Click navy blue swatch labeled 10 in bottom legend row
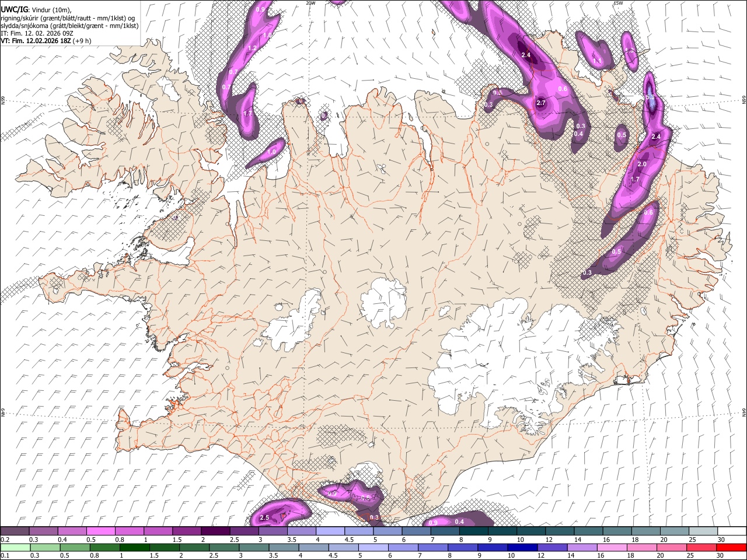Viewport: 747px width, 560px height. click(x=522, y=547)
